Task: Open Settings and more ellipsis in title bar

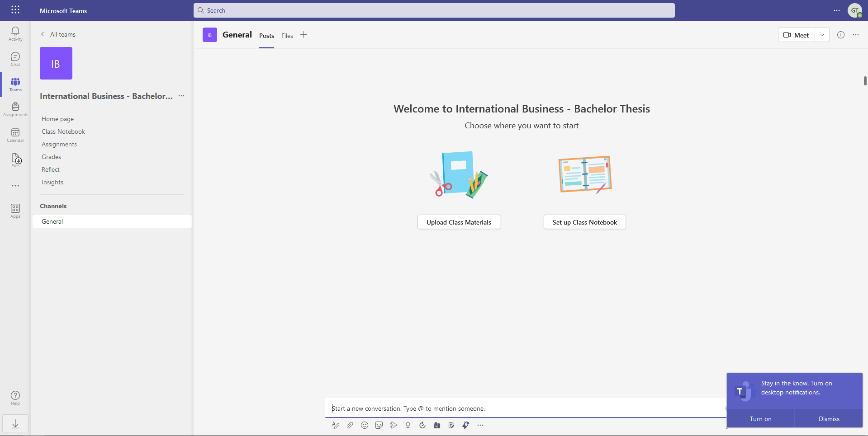Action: click(837, 10)
